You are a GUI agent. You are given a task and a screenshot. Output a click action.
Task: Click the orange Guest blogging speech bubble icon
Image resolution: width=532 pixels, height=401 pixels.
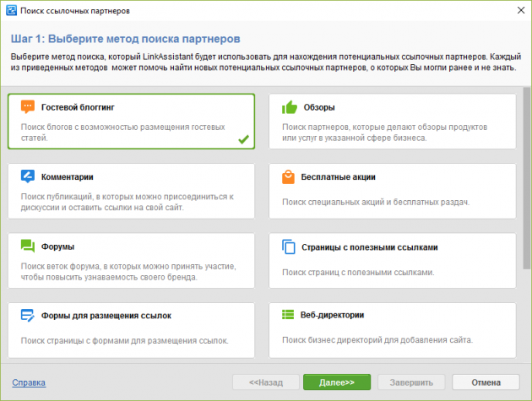pyautogui.click(x=27, y=107)
